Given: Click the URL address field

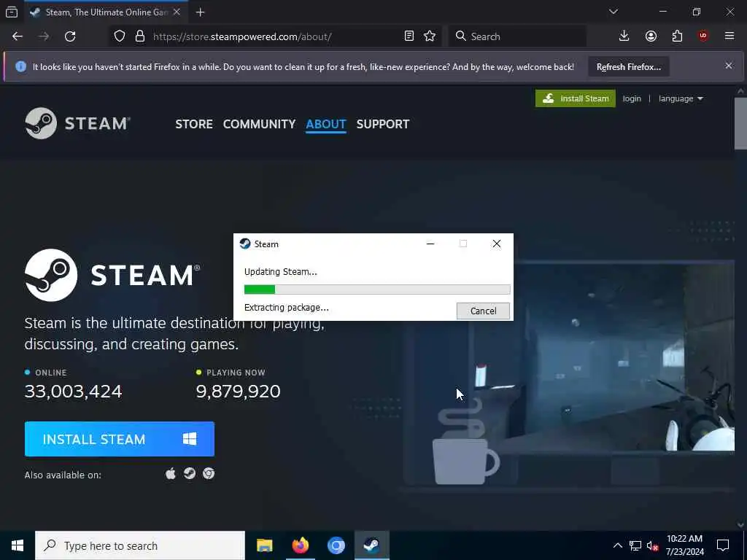Looking at the screenshot, I should tap(275, 36).
